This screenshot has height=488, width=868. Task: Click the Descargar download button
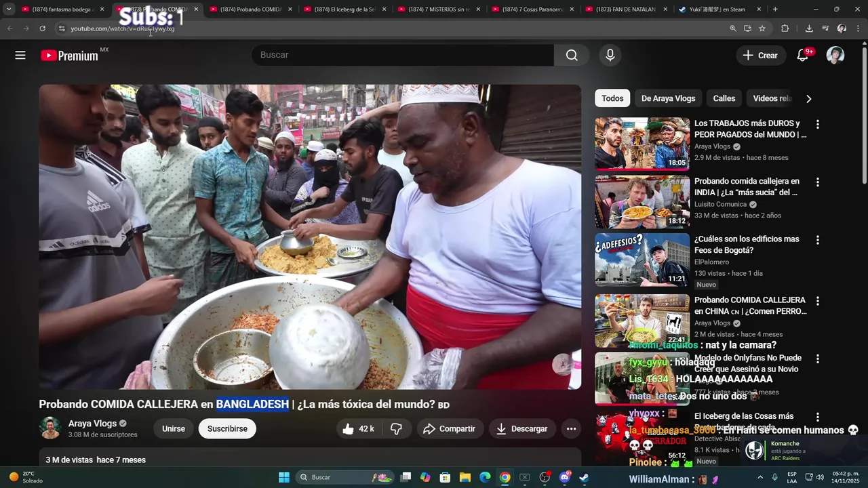click(x=522, y=429)
